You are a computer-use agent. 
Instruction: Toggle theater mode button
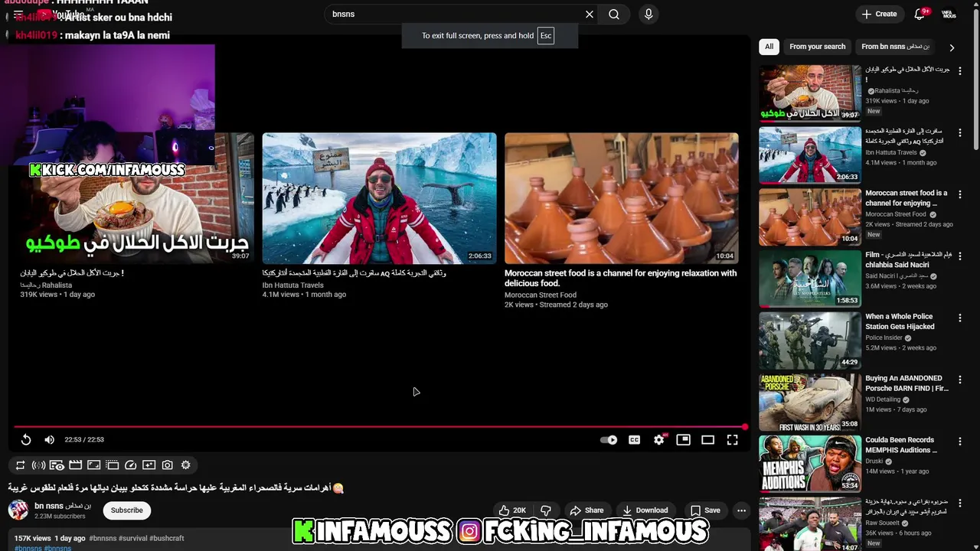(707, 440)
